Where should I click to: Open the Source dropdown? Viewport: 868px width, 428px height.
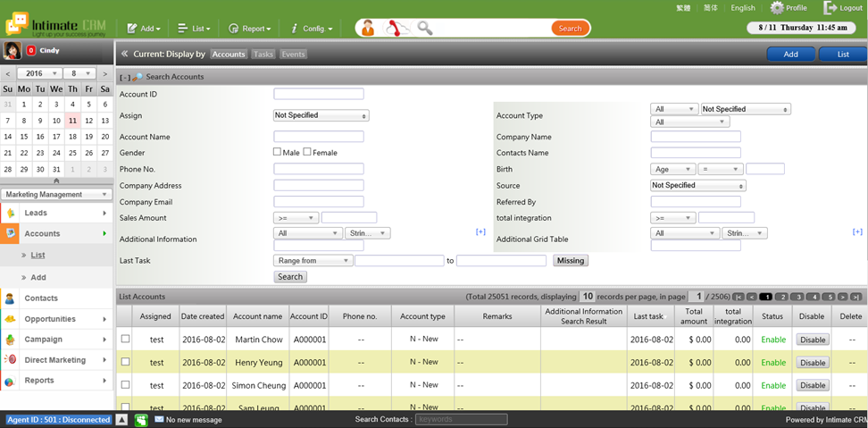(698, 185)
